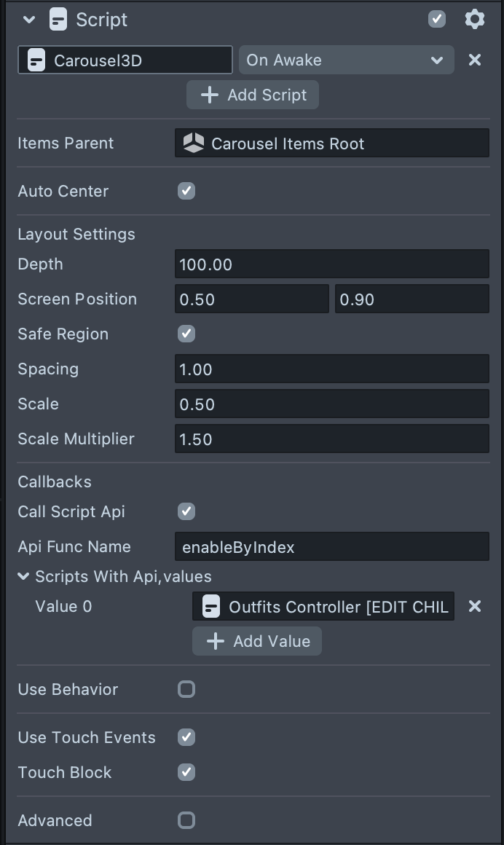
Task: Toggle the Auto Center checkbox
Action: 186,192
